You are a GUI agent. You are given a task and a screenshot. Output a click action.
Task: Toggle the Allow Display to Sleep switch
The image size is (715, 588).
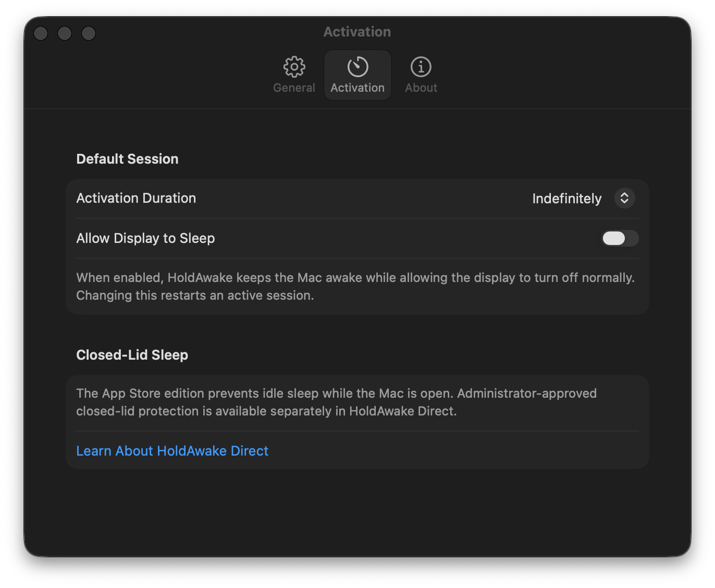point(620,238)
